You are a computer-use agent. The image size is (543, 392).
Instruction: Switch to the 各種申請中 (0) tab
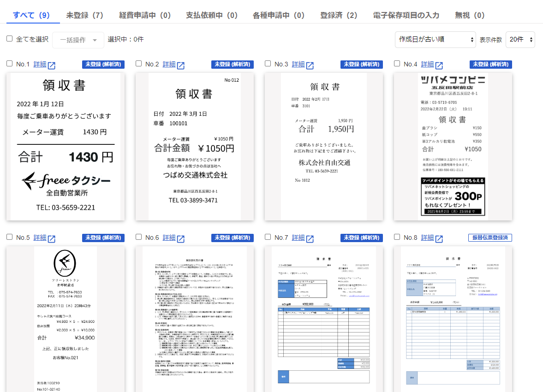pyautogui.click(x=279, y=15)
